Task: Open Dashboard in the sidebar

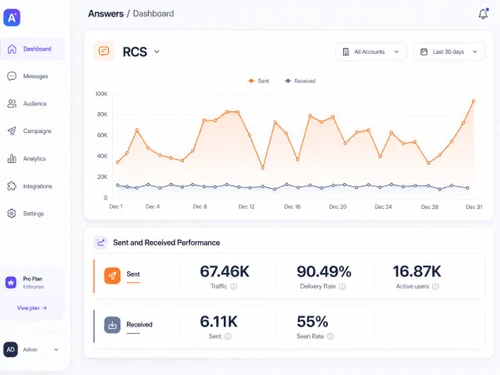Action: click(33, 49)
